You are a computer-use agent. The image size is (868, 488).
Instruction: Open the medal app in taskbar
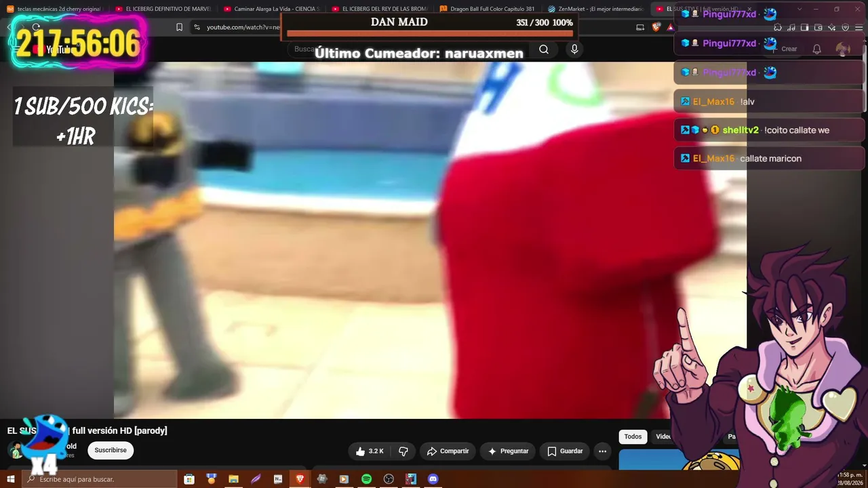pos(211,479)
